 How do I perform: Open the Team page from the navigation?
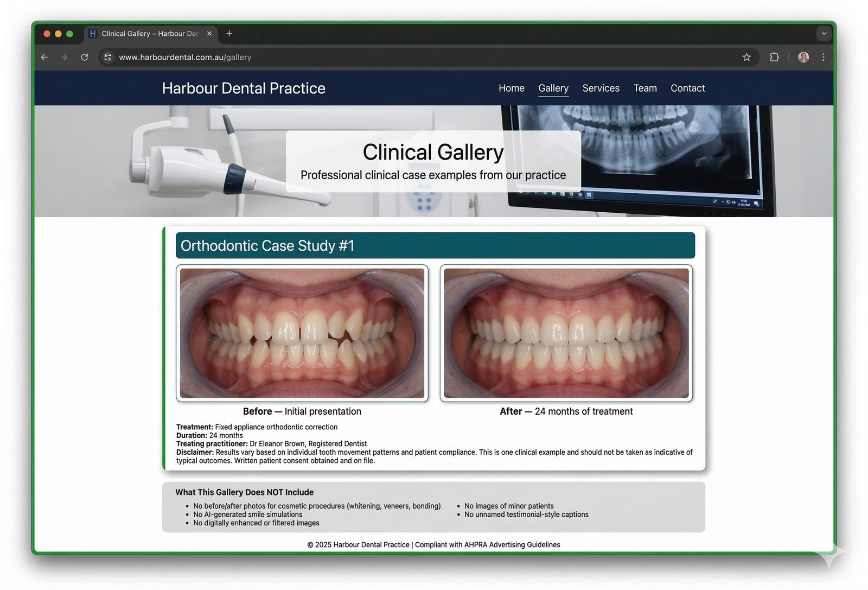644,88
